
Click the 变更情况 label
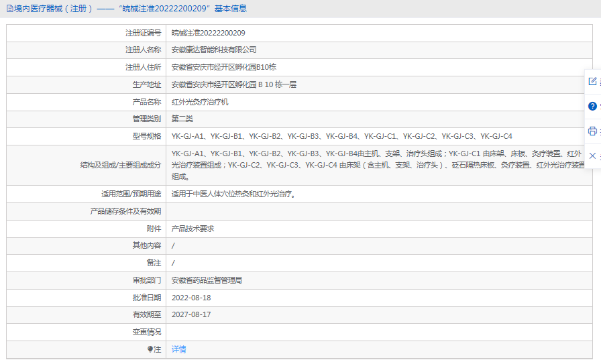[147, 332]
